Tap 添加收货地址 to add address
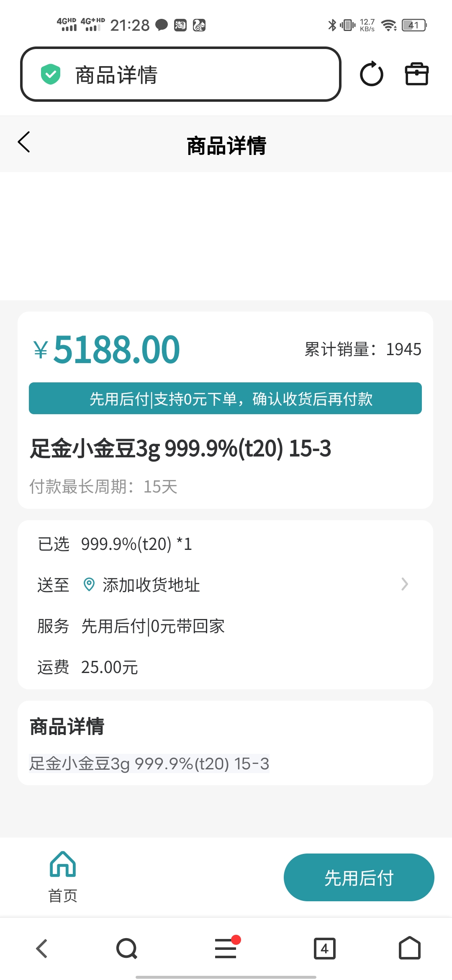 click(151, 585)
